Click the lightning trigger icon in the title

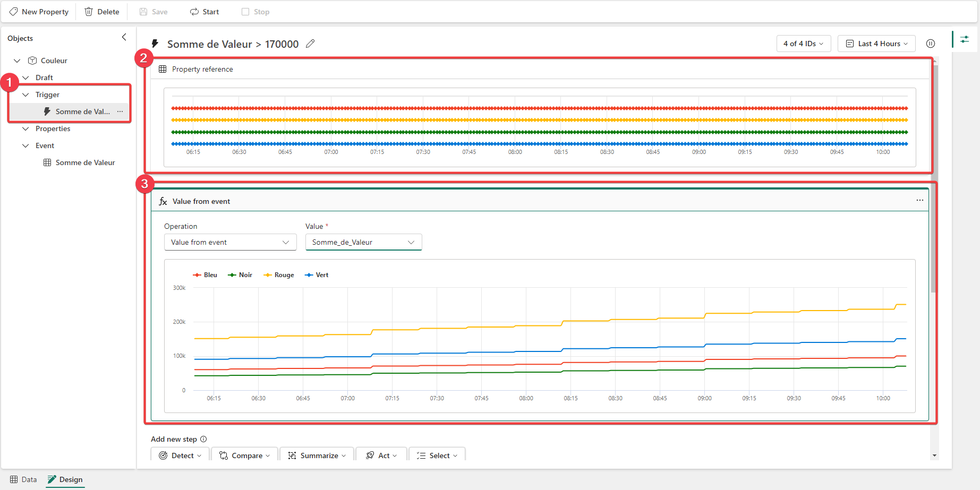pos(155,44)
